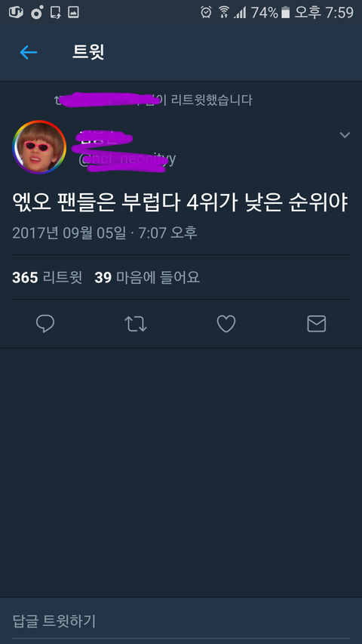
Task: Tap the 답글 트윗하기 reply field
Action: [x=181, y=621]
